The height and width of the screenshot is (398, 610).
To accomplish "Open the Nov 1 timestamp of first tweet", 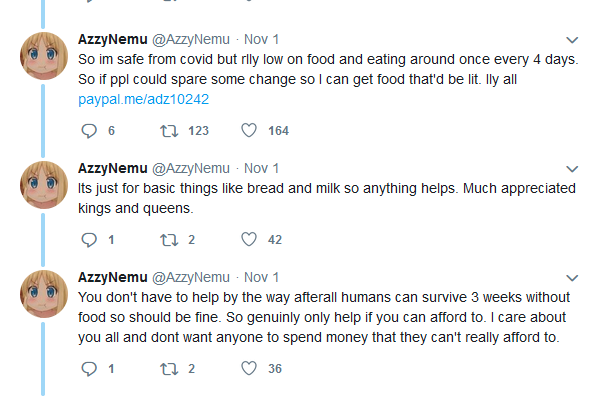I will (x=261, y=39).
